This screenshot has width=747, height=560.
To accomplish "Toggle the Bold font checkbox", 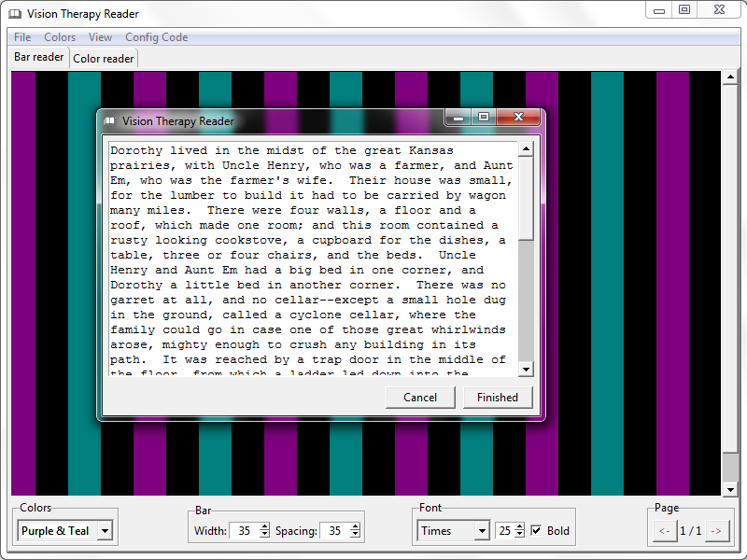I will coord(535,530).
